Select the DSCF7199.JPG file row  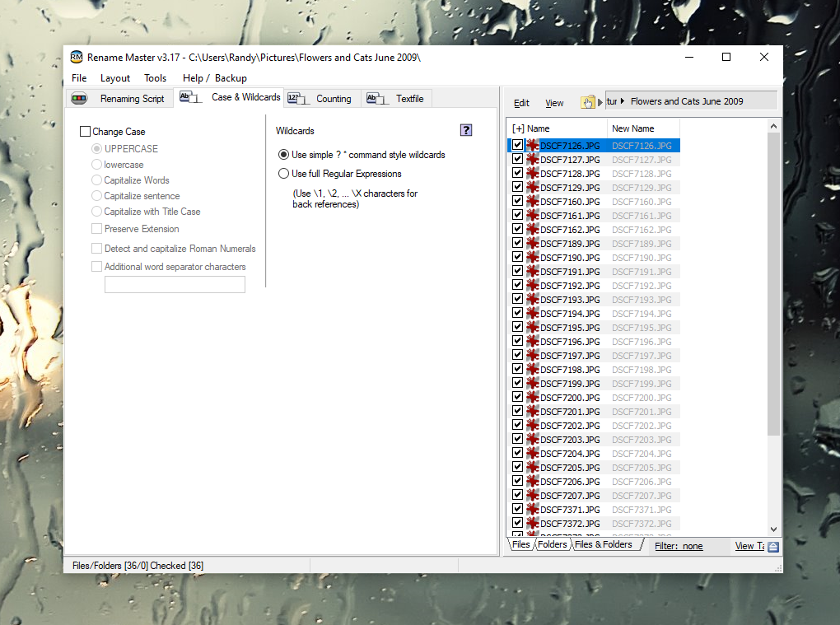tap(593, 384)
